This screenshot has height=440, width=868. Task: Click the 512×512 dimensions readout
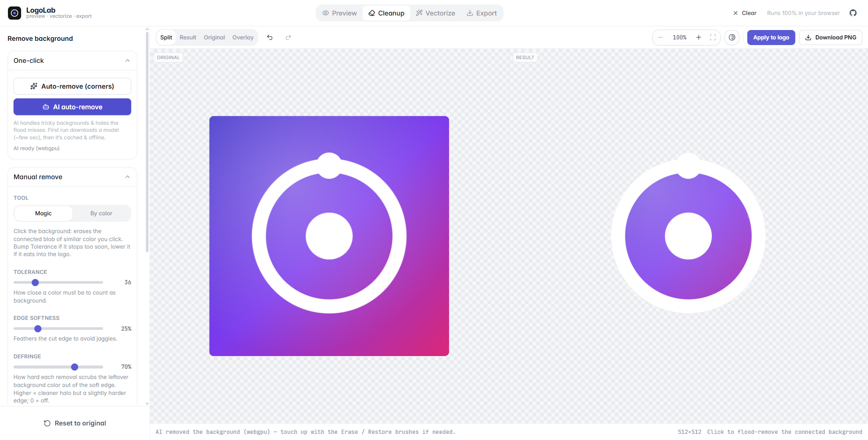(689, 432)
